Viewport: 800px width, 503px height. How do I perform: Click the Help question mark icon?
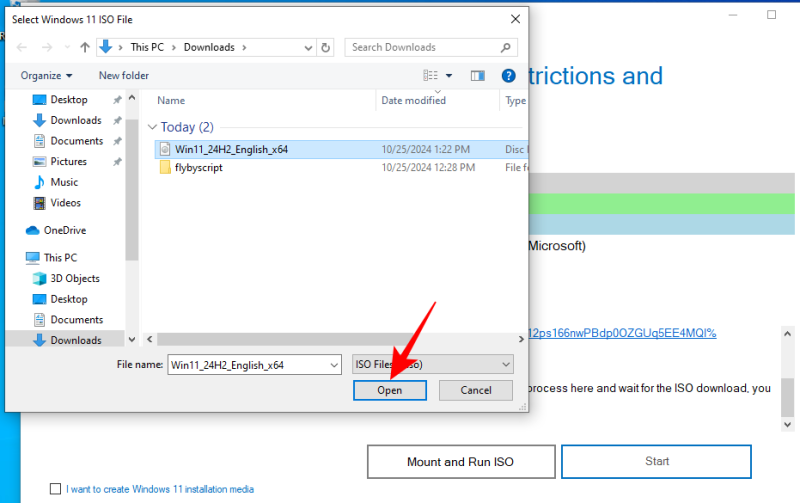coord(508,75)
